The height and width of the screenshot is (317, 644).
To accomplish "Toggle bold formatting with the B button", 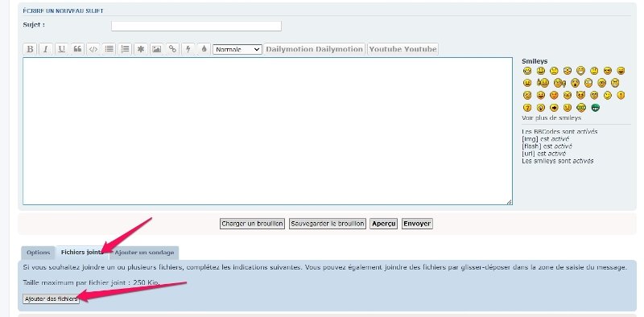I will tap(30, 49).
